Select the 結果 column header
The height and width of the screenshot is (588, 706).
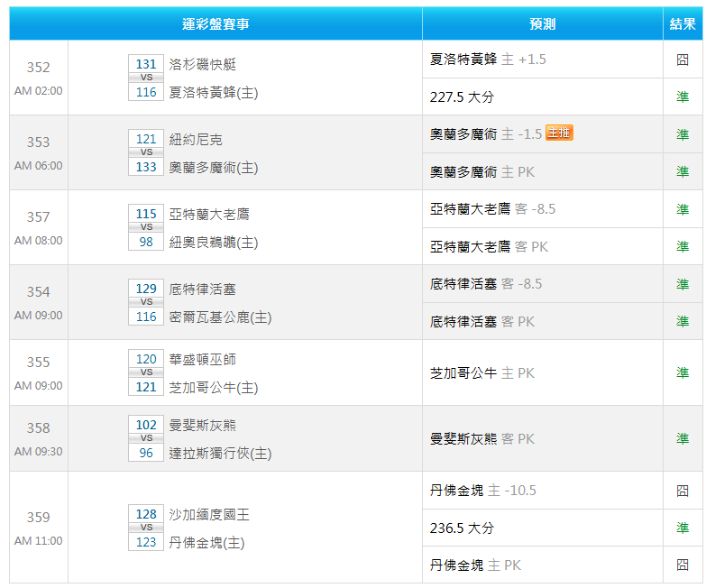pyautogui.click(x=683, y=24)
